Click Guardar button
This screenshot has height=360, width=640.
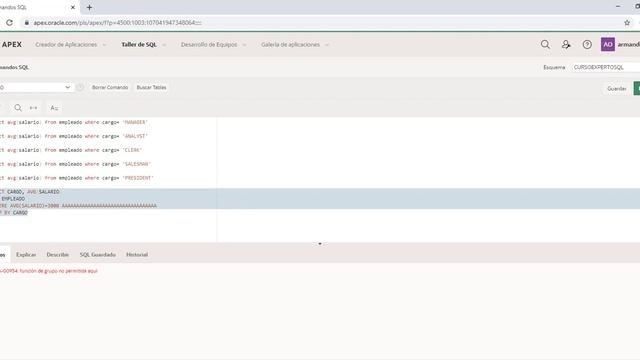(617, 89)
